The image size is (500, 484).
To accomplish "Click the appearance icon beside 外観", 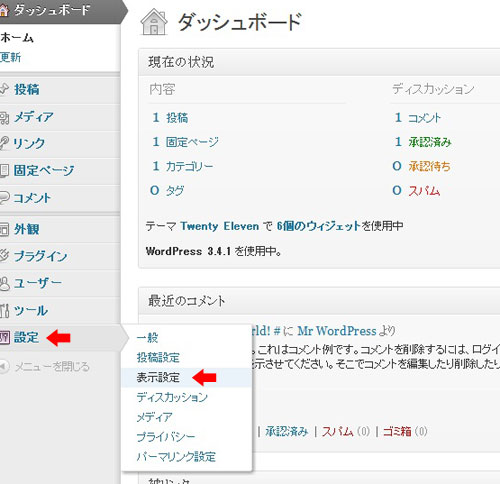I will [x=4, y=229].
